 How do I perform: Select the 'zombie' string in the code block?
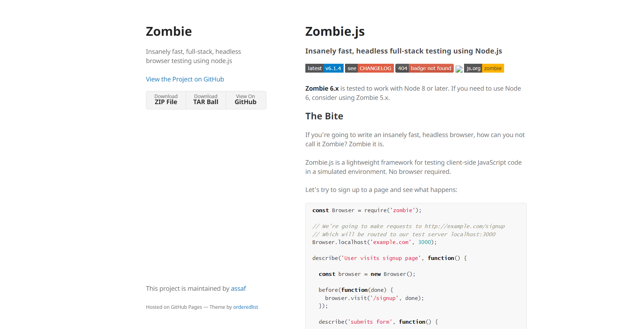coord(403,210)
